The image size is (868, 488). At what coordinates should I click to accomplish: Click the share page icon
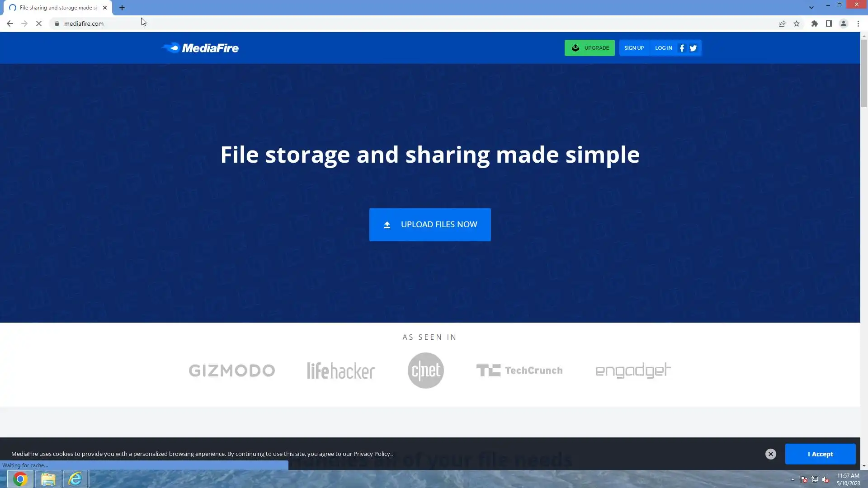tap(782, 23)
